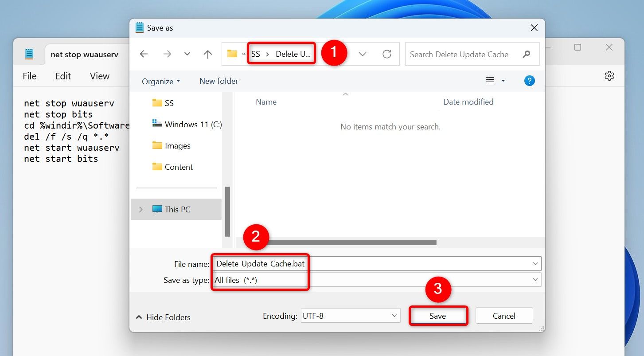This screenshot has width=644, height=356.
Task: Expand the This PC tree item
Action: (x=141, y=209)
